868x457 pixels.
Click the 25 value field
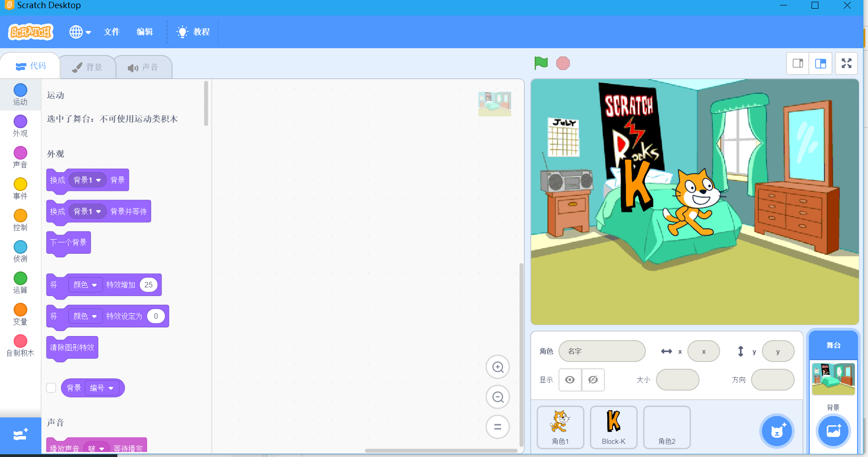pos(148,285)
